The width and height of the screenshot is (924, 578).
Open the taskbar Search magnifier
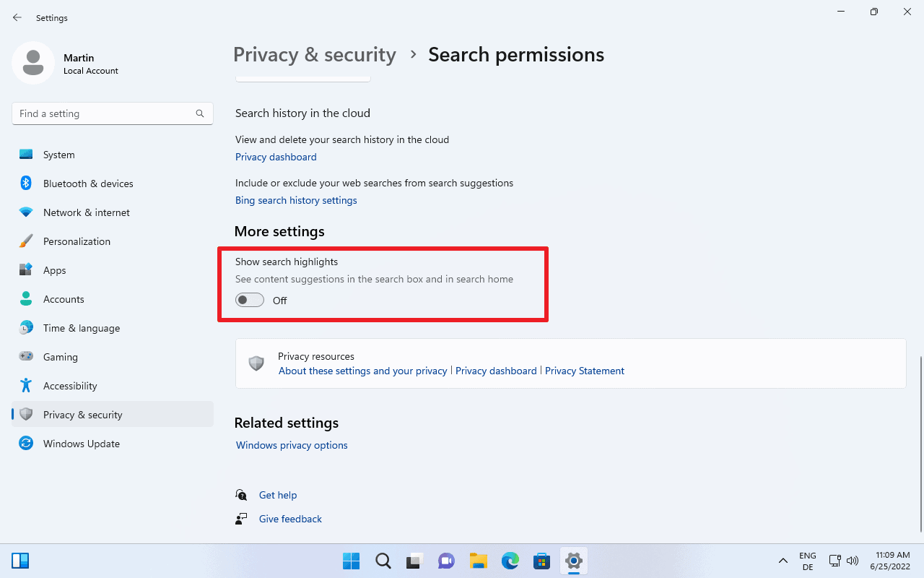[383, 561]
